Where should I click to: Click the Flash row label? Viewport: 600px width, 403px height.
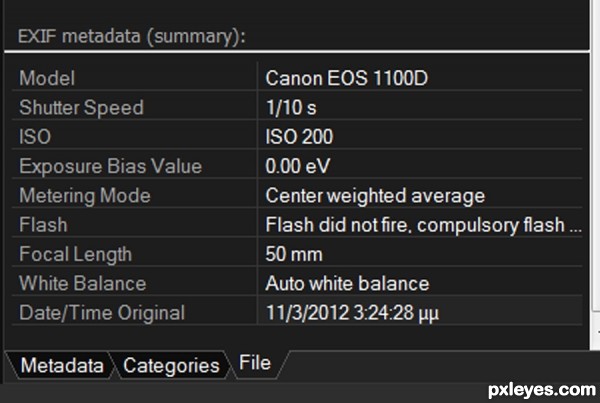[x=40, y=224]
